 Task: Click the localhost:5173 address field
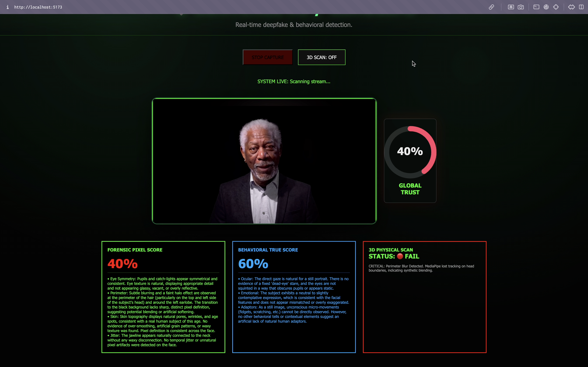(38, 7)
